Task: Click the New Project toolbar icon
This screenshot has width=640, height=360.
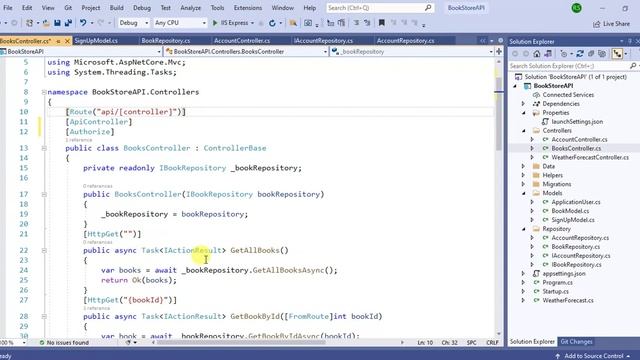Action: pos(29,23)
